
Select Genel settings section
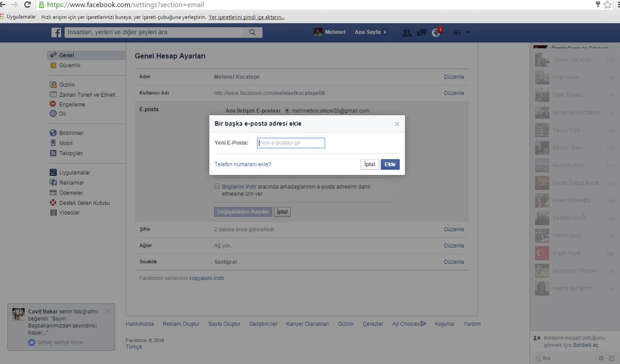pos(86,55)
